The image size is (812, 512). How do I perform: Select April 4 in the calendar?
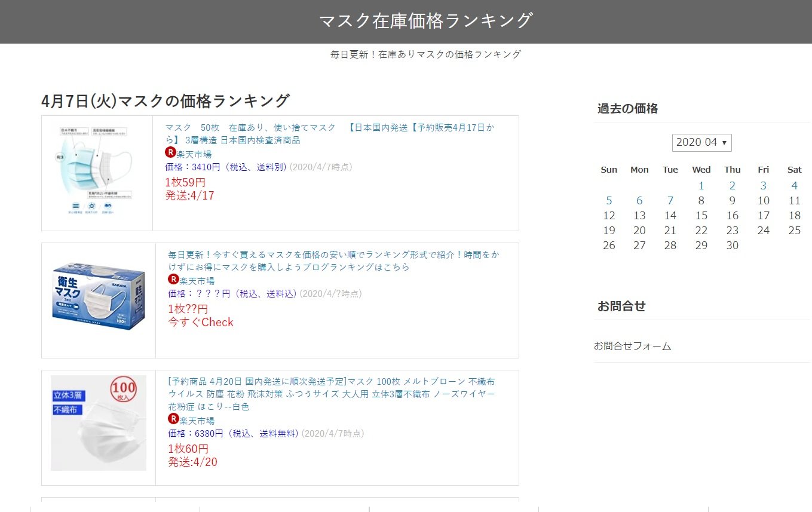click(794, 186)
